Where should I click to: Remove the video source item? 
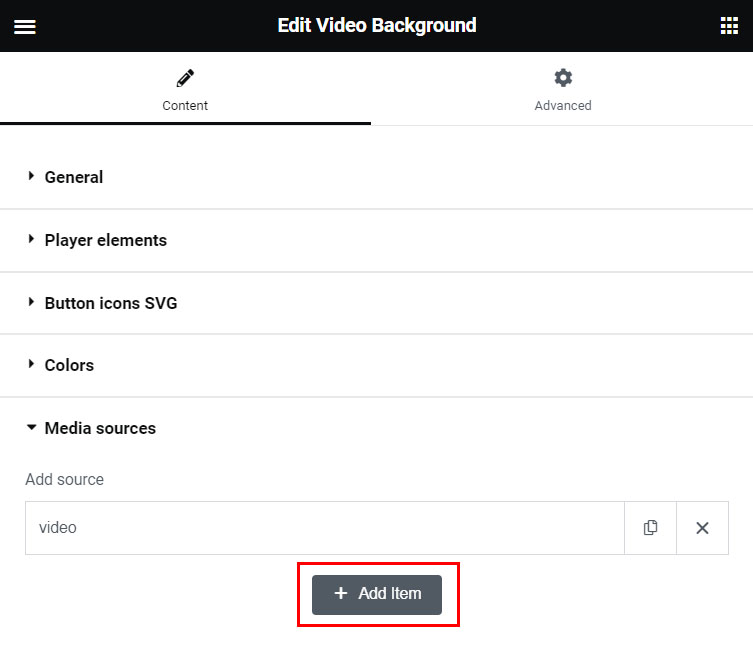pyautogui.click(x=702, y=528)
